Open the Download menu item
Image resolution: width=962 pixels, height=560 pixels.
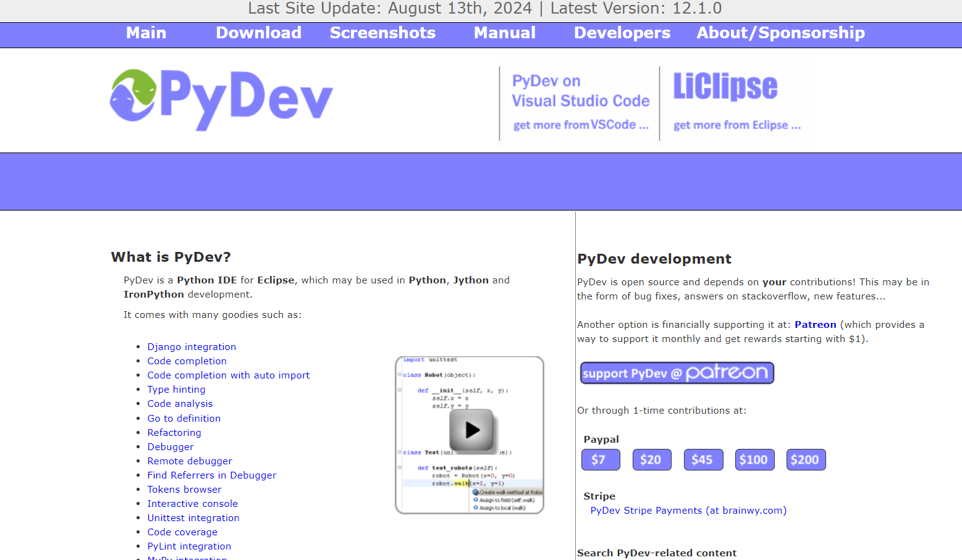(259, 33)
